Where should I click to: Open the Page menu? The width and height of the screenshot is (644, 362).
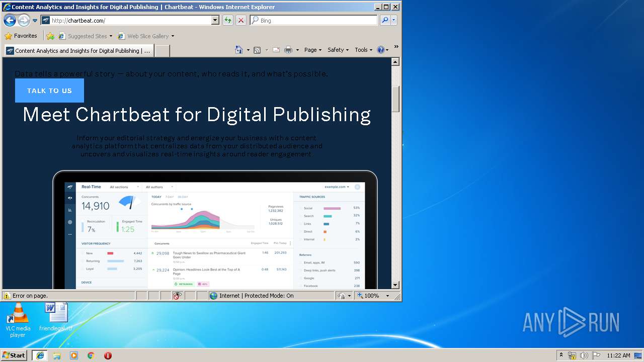(x=313, y=50)
